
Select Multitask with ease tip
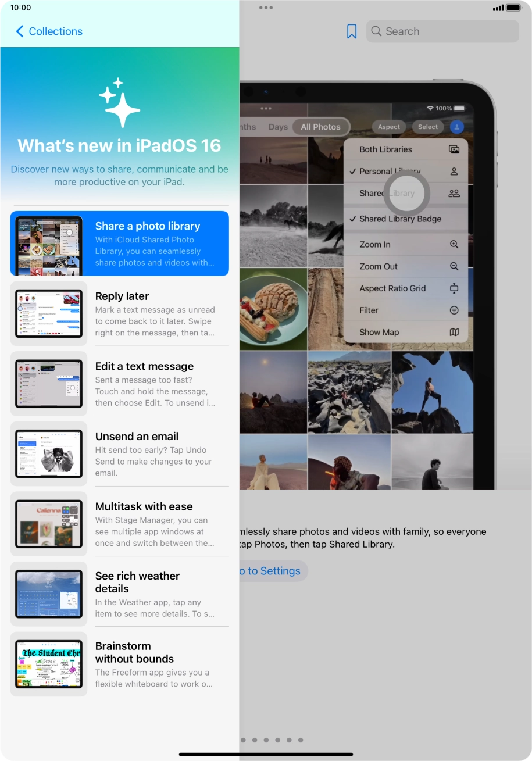coord(120,524)
